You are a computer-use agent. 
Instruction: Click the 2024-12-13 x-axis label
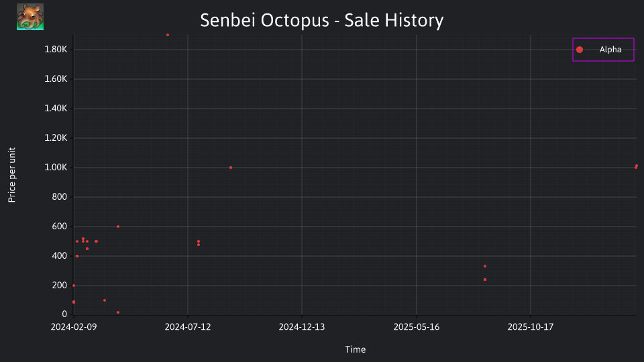(302, 327)
